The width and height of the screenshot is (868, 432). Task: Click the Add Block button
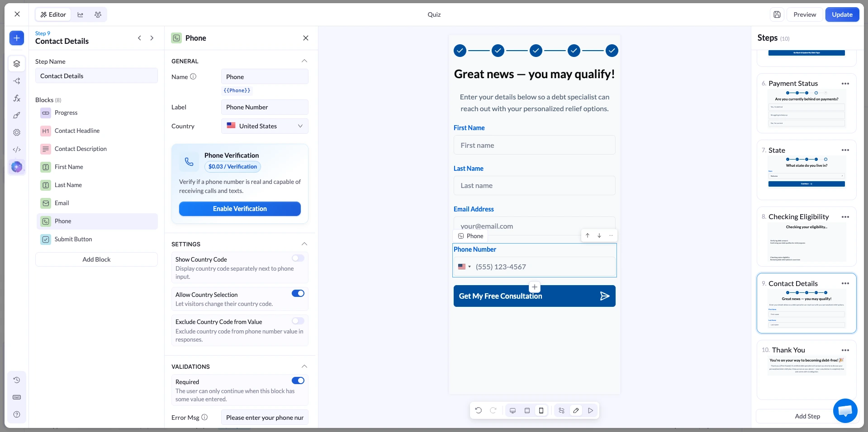(x=96, y=259)
